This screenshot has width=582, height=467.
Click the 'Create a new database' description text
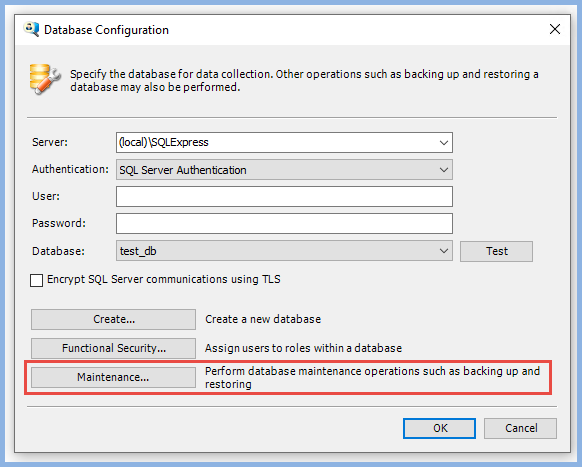point(263,319)
